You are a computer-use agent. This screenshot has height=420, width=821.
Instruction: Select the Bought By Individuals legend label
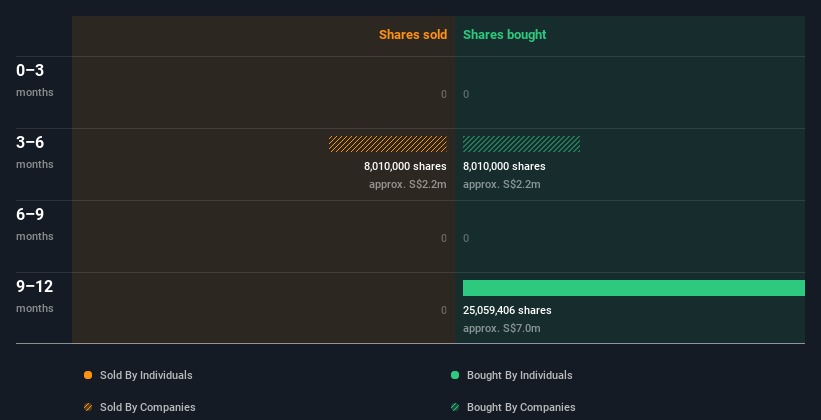click(x=519, y=375)
